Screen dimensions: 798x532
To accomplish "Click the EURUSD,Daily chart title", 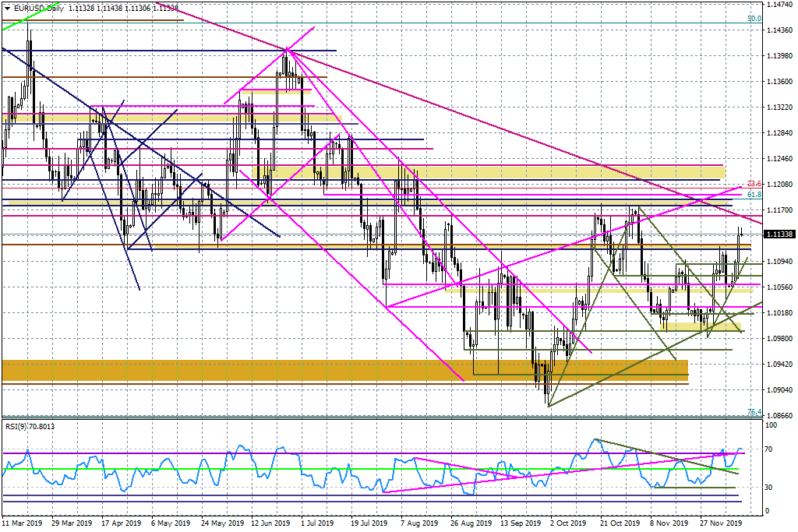I will point(39,8).
